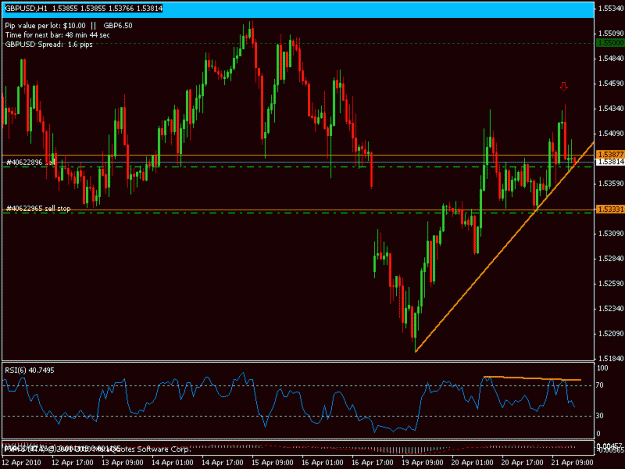This screenshot has width=625, height=469.
Task: Click the 1.55340 price axis value
Action: pyautogui.click(x=611, y=8)
